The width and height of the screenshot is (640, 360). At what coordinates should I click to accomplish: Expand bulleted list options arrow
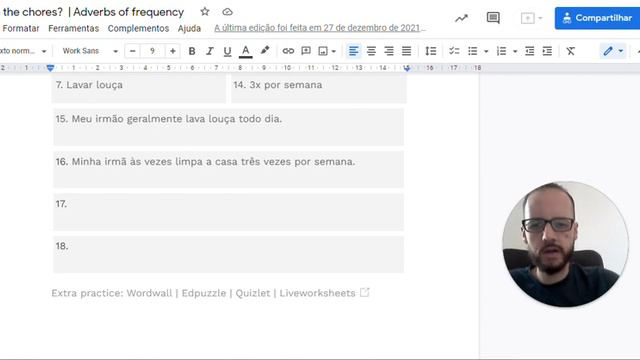[486, 51]
